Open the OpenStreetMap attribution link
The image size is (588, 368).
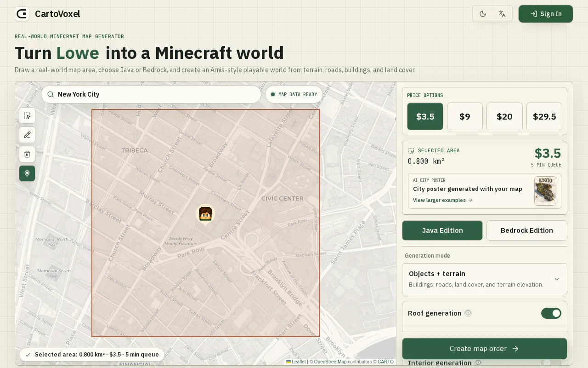(330, 362)
